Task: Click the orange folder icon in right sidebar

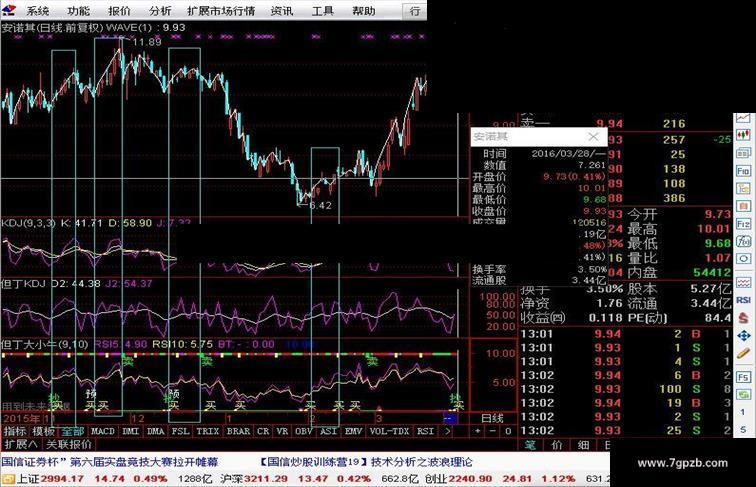Action: [743, 206]
